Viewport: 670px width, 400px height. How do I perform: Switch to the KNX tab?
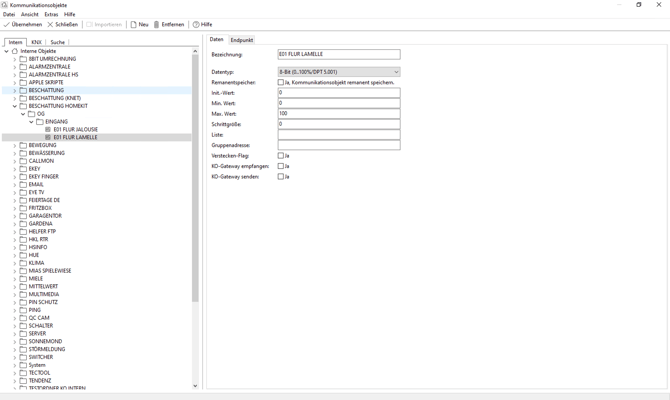[36, 43]
